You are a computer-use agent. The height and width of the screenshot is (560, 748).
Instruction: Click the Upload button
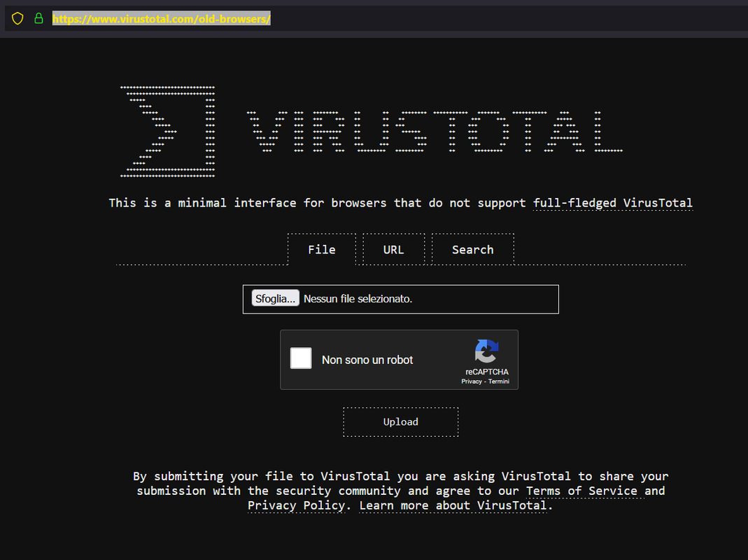coord(401,422)
